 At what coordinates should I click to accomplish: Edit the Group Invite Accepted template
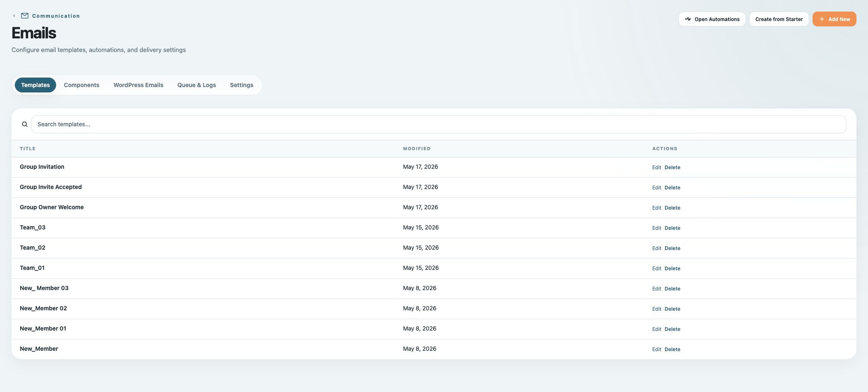point(656,188)
